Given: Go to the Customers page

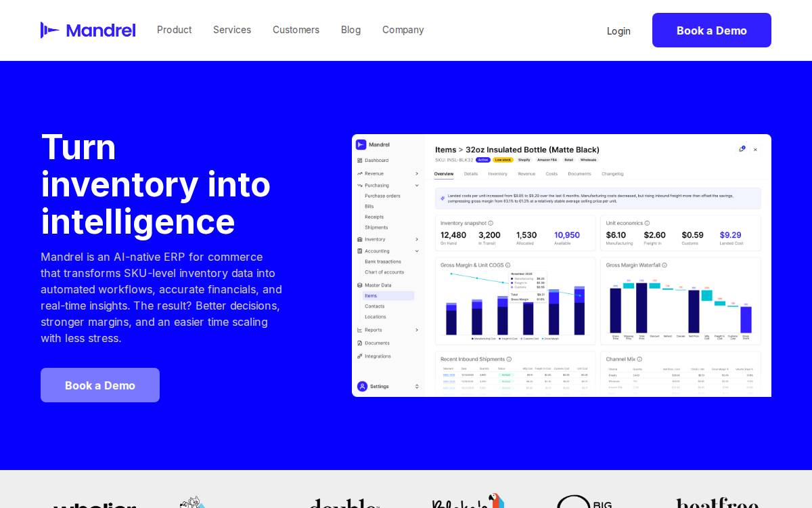Looking at the screenshot, I should point(296,30).
